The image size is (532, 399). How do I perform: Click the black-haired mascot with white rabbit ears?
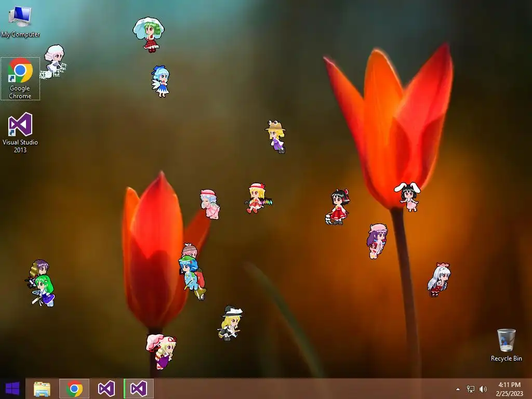[408, 197]
